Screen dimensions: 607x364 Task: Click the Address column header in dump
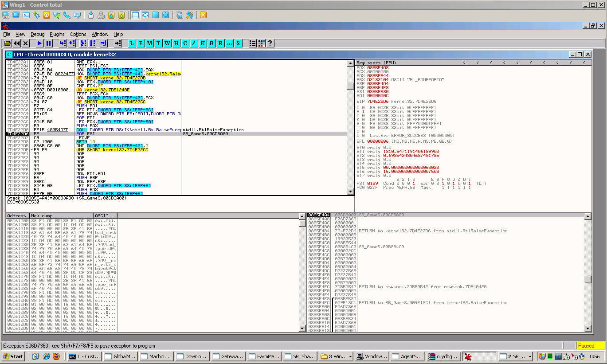(x=17, y=215)
